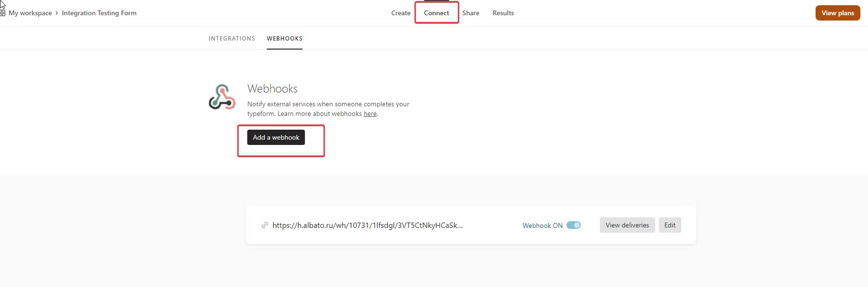Screen dimensions: 868x287
Task: Open the Share tab
Action: (x=470, y=13)
